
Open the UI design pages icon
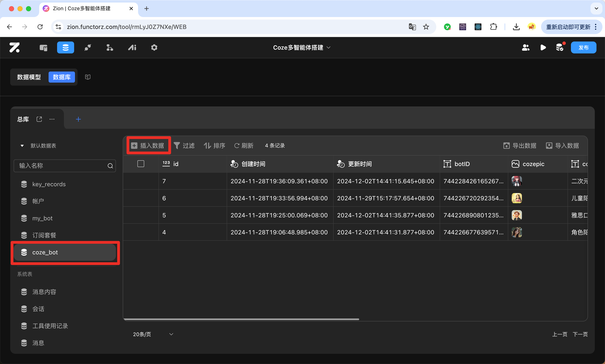pos(43,48)
